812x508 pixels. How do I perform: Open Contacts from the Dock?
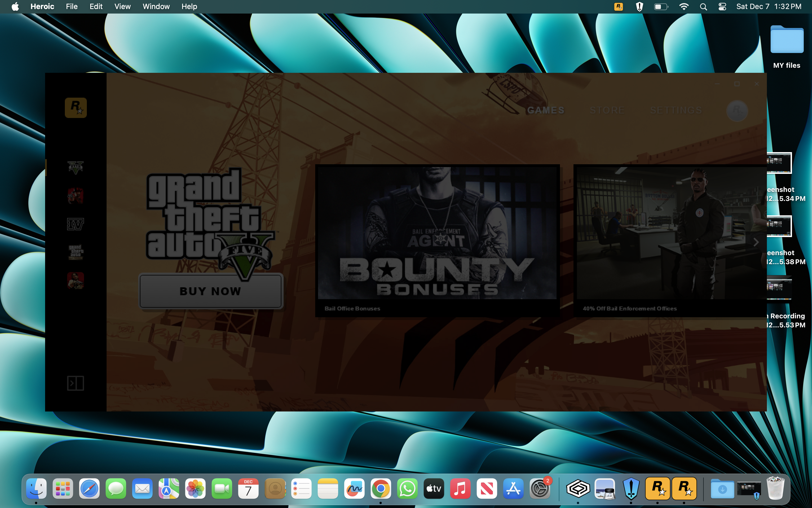pos(275,489)
